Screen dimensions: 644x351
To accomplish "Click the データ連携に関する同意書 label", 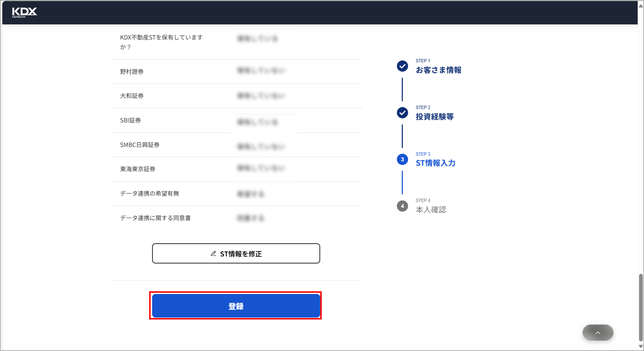I will [155, 218].
